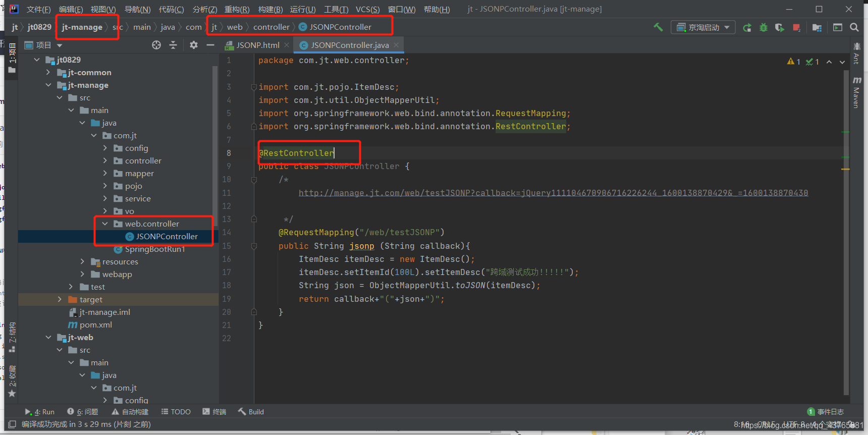Open the 终端 terminal tool window
This screenshot has height=435, width=868.
[x=214, y=412]
